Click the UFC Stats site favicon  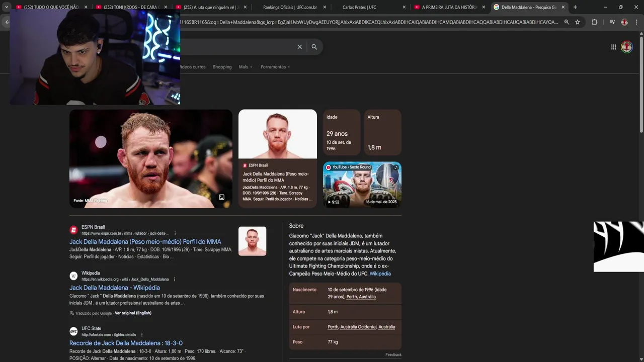click(73, 331)
